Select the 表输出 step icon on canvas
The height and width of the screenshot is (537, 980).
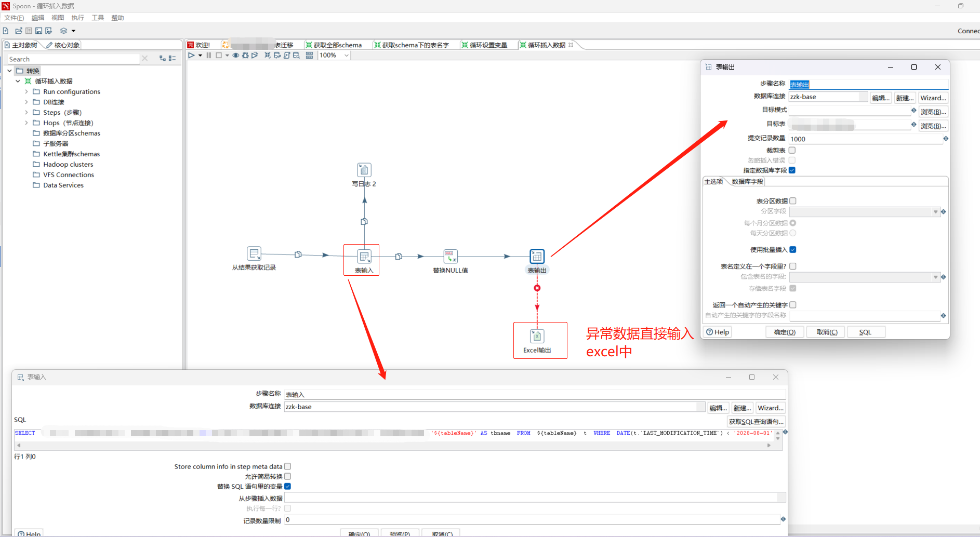point(537,256)
